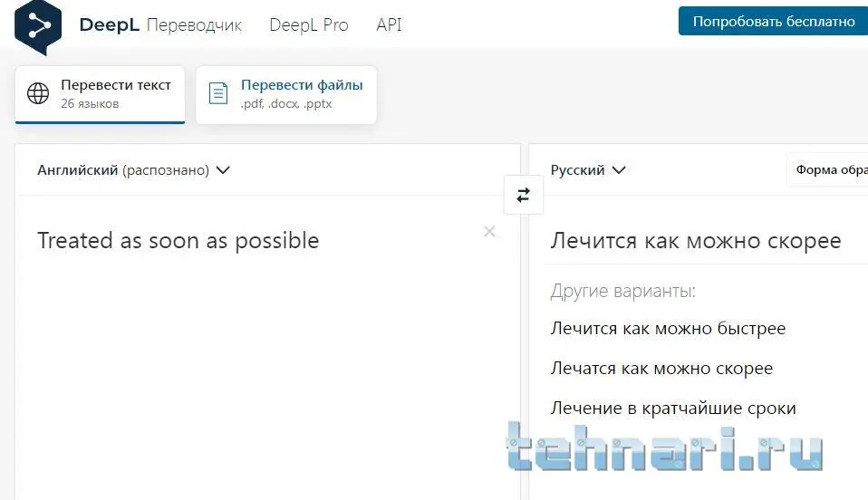This screenshot has height=500, width=868.
Task: Open the Английский source language dropdown
Action: (133, 170)
